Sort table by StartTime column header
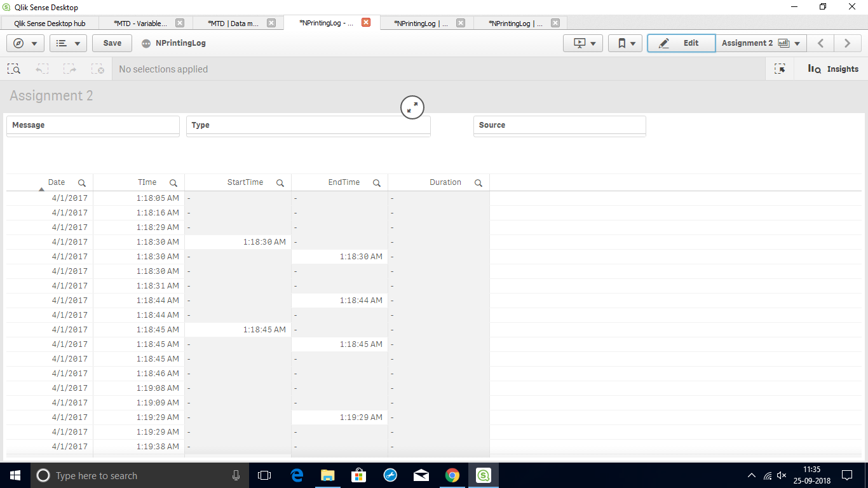 pos(245,182)
